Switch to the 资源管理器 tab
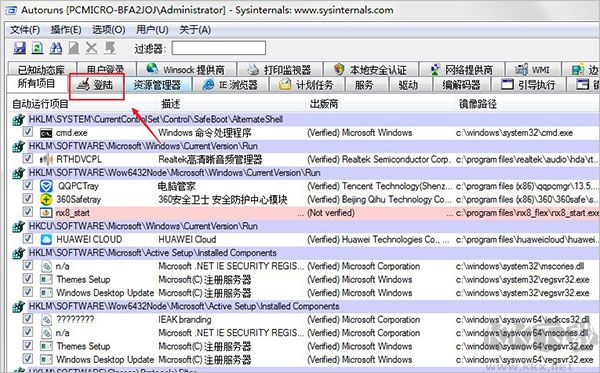This screenshot has height=373, width=600. click(158, 85)
